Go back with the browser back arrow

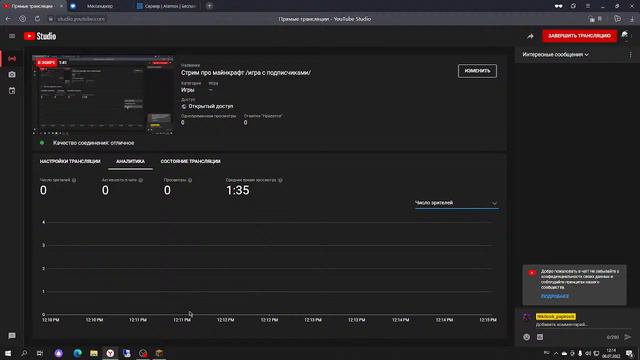pos(8,19)
